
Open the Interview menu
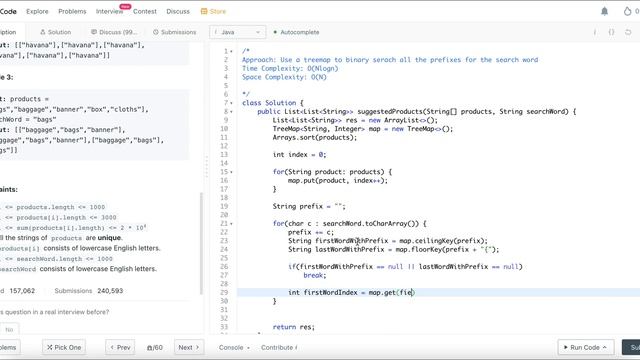[109, 11]
